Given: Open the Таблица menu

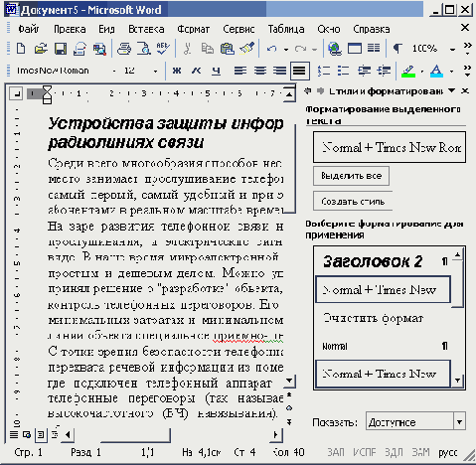Looking at the screenshot, I should 286,29.
